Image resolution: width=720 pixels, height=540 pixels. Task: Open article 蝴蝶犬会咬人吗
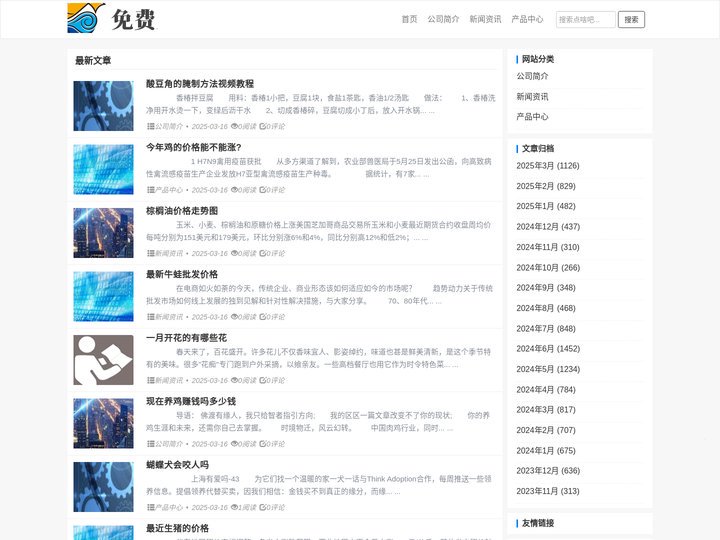(177, 465)
